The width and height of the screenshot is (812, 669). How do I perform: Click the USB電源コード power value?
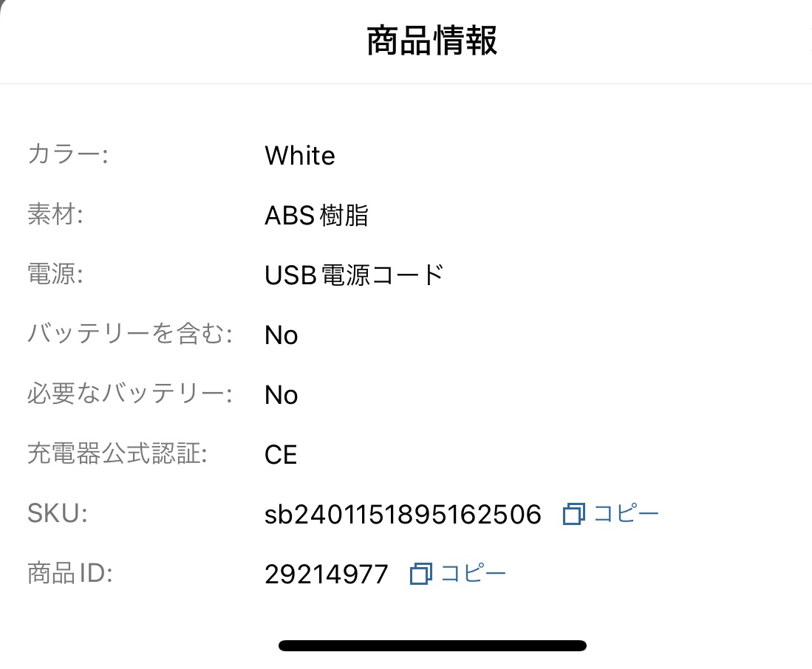click(x=354, y=275)
